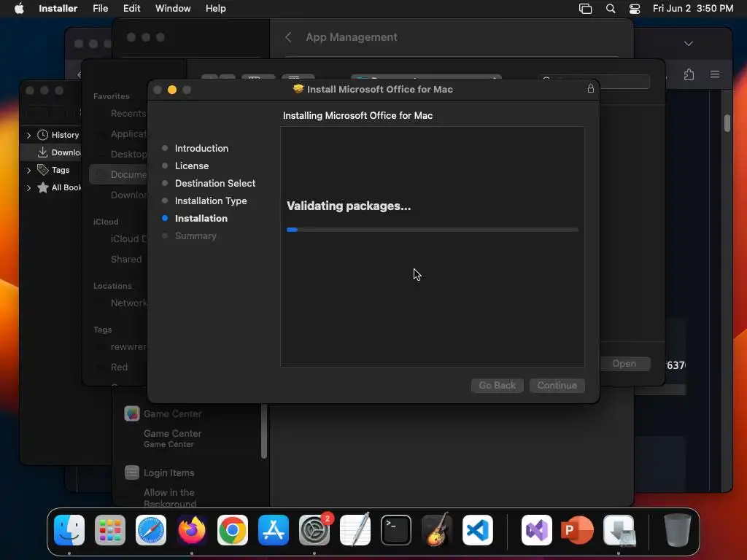Minimize the installer with yellow button
This screenshot has height=560, width=747.
pos(172,90)
